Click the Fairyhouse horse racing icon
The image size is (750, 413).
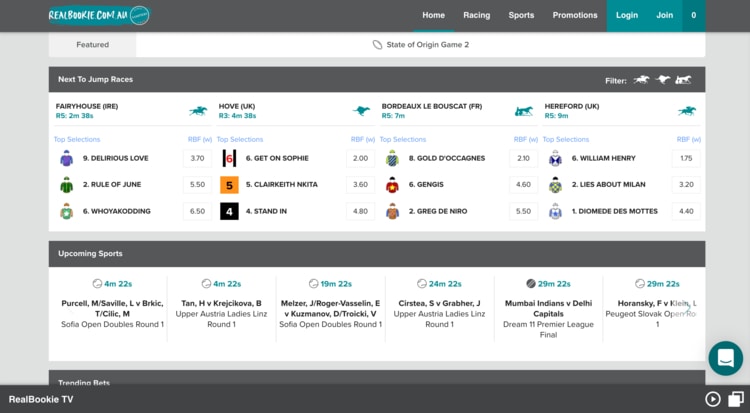pos(198,111)
